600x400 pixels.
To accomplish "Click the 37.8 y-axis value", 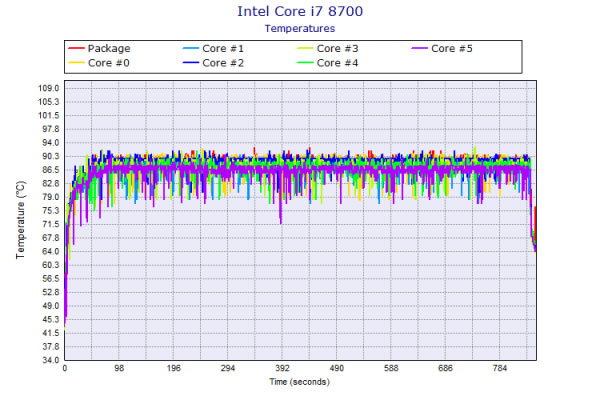I will pos(51,346).
